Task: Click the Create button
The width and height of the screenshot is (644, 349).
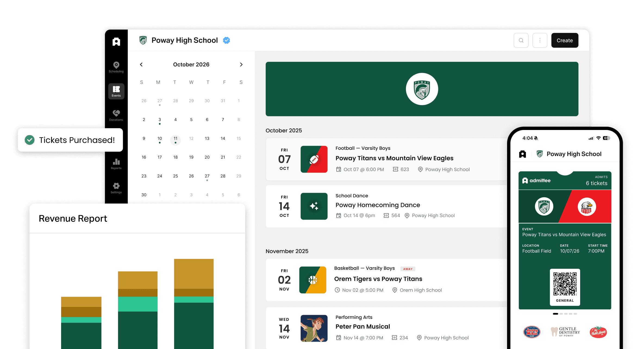Action: pos(564,40)
